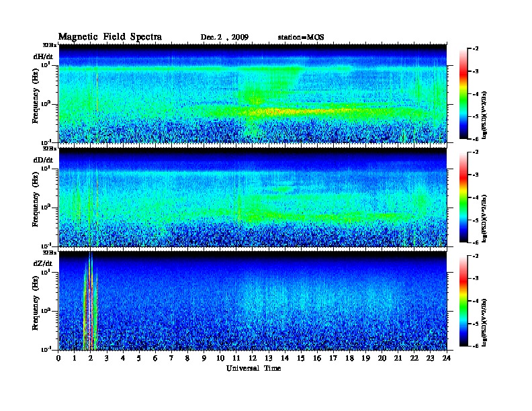Click the time axis tick label '23'
532x411 pixels.
pos(430,359)
